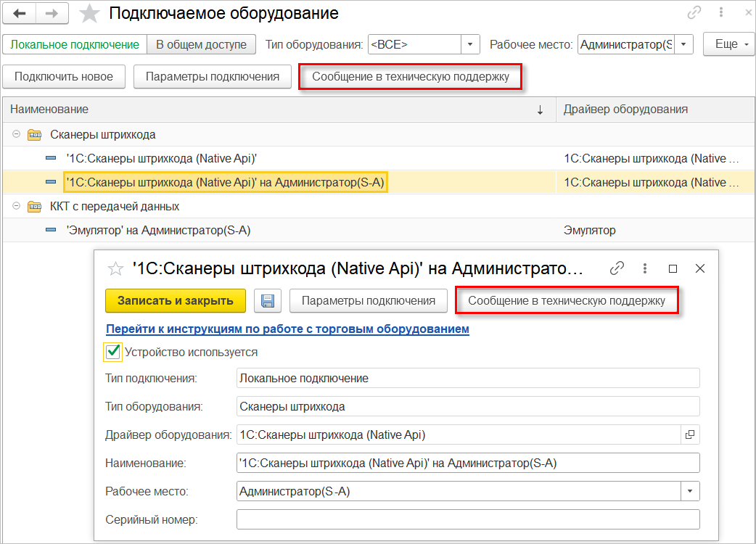
Task: Open three-dot menu in scanner dialog
Action: [645, 268]
